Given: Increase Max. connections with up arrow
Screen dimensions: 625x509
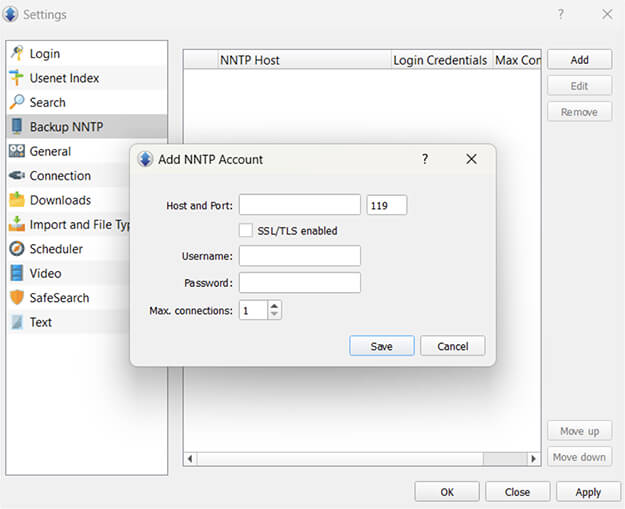Looking at the screenshot, I should point(275,306).
